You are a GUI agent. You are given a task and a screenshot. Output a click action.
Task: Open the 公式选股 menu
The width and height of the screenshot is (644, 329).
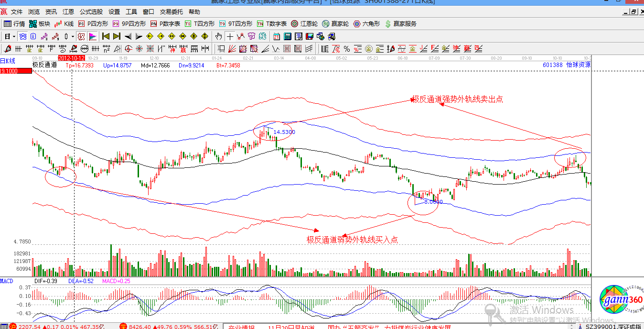[91, 11]
